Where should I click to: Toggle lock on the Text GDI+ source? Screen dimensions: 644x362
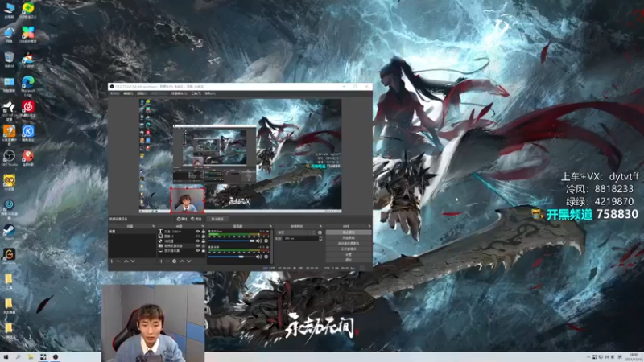click(204, 231)
